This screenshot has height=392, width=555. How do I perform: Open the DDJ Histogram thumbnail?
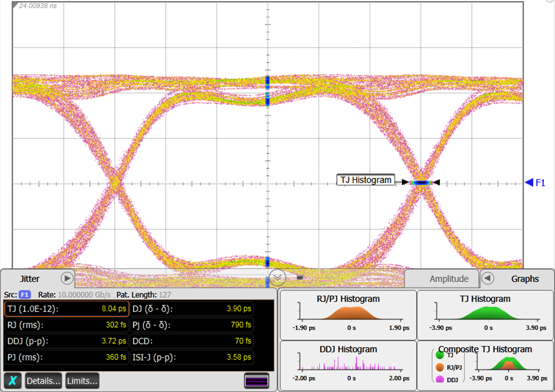coord(348,364)
